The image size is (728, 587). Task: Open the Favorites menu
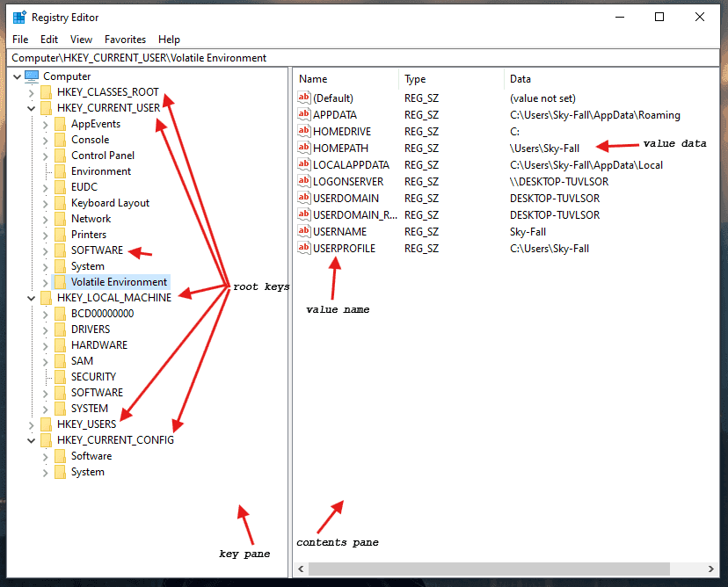[126, 40]
